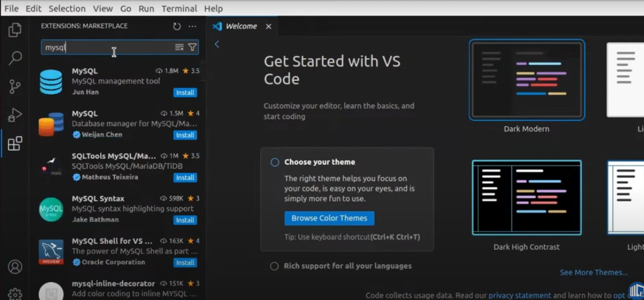
Task: Open the Go menu
Action: pos(126,8)
